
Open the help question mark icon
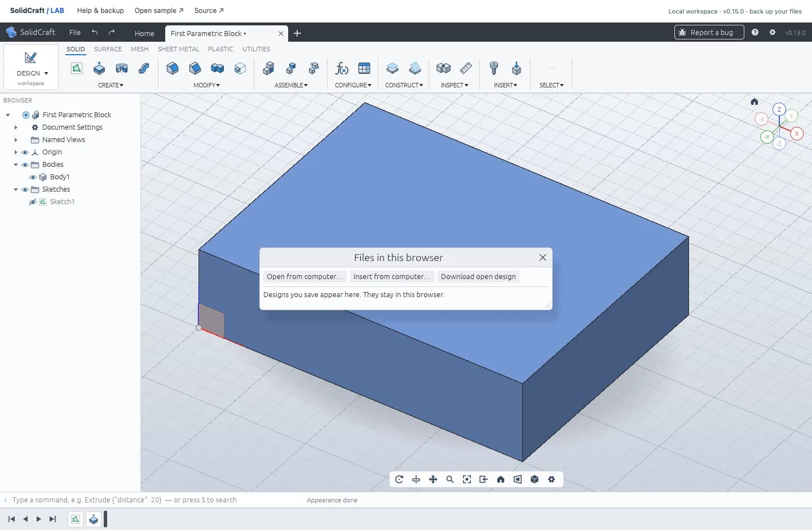point(755,32)
